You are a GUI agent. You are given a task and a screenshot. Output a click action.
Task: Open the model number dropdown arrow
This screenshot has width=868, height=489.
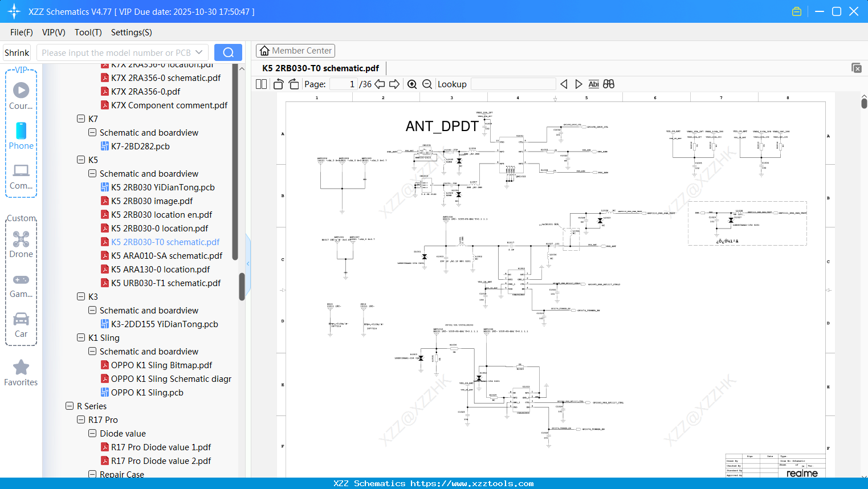199,52
